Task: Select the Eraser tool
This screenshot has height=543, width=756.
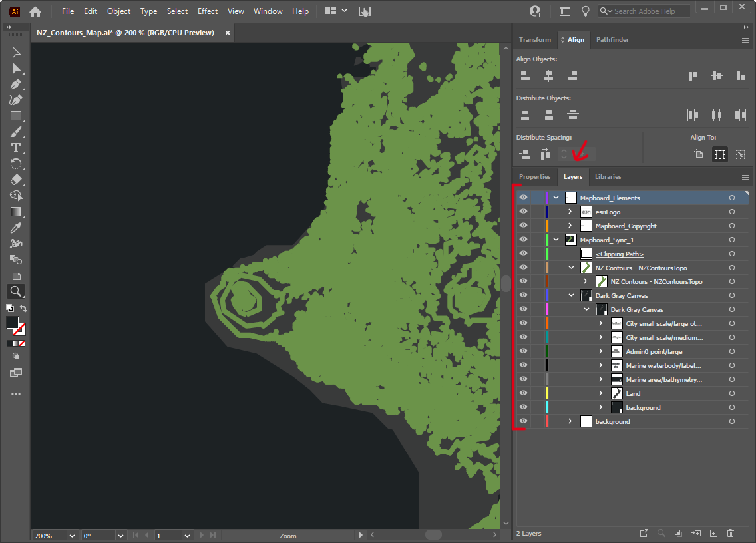Action: (16, 180)
